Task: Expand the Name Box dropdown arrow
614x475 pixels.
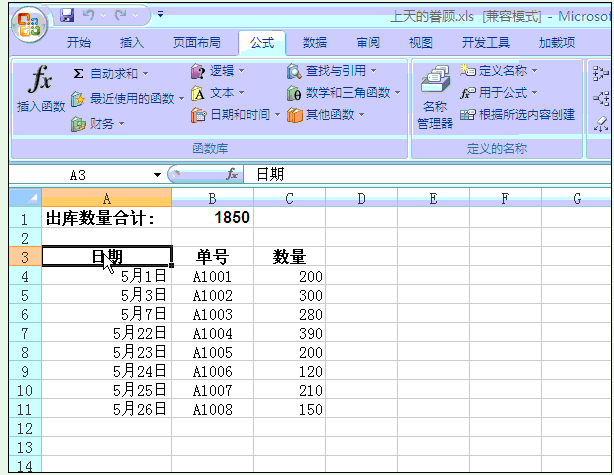Action: pyautogui.click(x=157, y=175)
